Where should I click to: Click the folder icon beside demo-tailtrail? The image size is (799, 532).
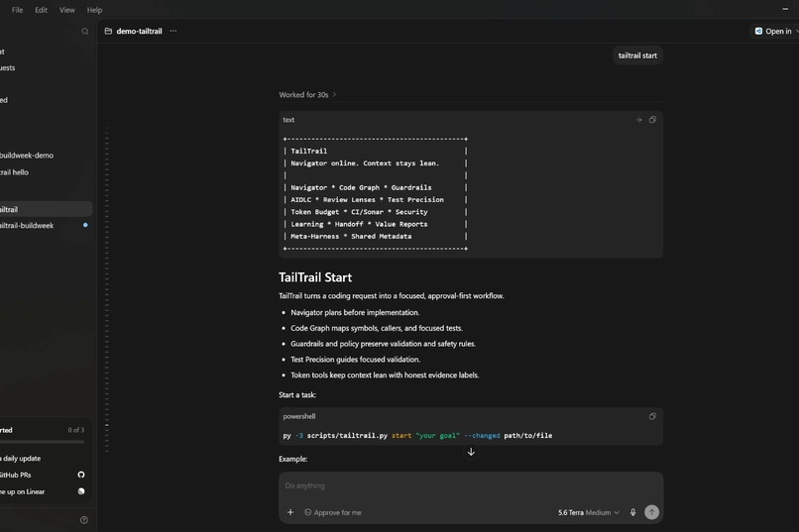[x=108, y=31]
